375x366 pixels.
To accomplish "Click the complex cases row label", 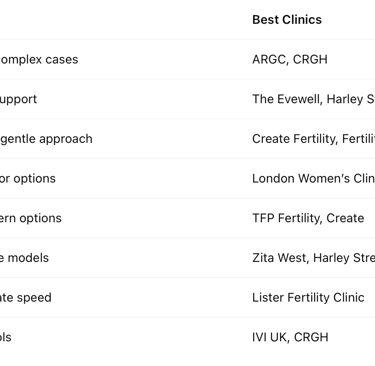I will point(39,59).
